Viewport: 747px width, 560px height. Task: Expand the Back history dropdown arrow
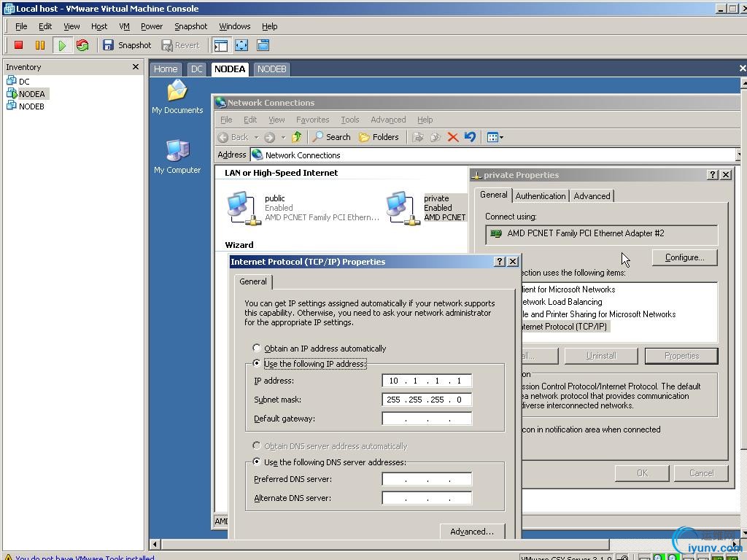tap(256, 137)
